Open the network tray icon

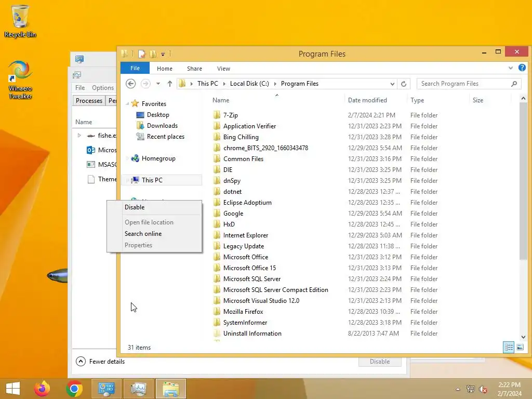[471, 389]
